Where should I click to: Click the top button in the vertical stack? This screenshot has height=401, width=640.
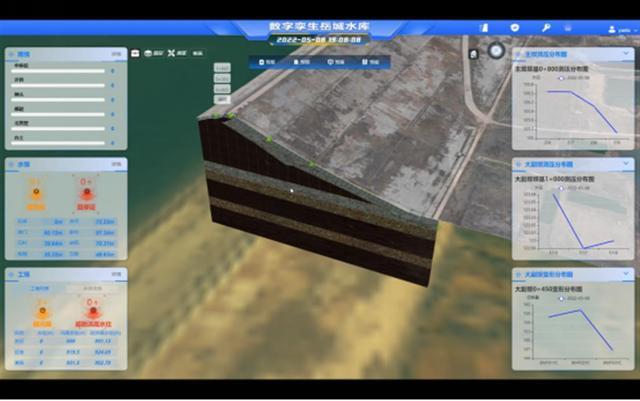[x=222, y=68]
